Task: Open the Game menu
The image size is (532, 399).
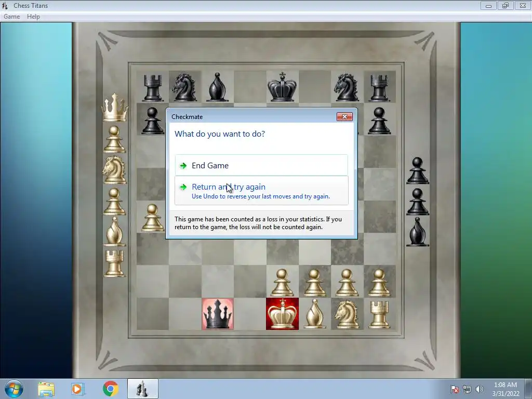Action: pos(12,17)
